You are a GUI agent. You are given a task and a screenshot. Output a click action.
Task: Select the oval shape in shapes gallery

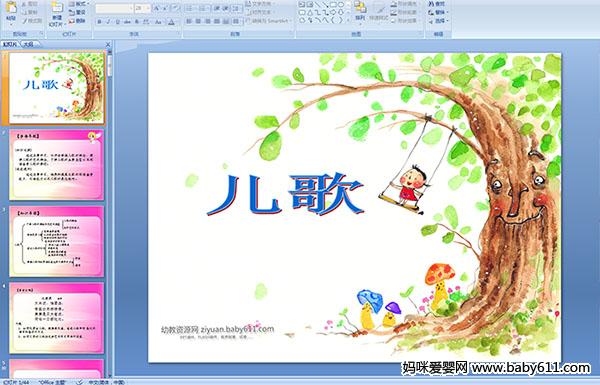(x=342, y=5)
